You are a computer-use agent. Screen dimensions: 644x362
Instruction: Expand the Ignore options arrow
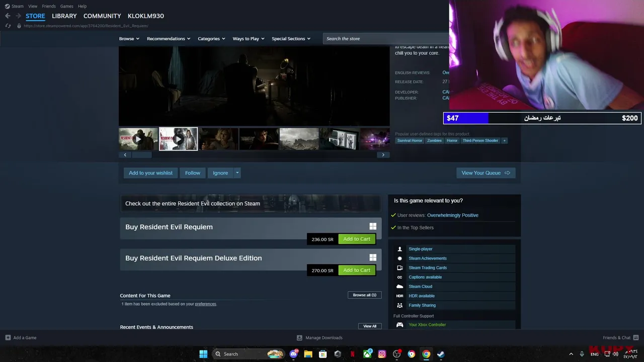tap(237, 173)
